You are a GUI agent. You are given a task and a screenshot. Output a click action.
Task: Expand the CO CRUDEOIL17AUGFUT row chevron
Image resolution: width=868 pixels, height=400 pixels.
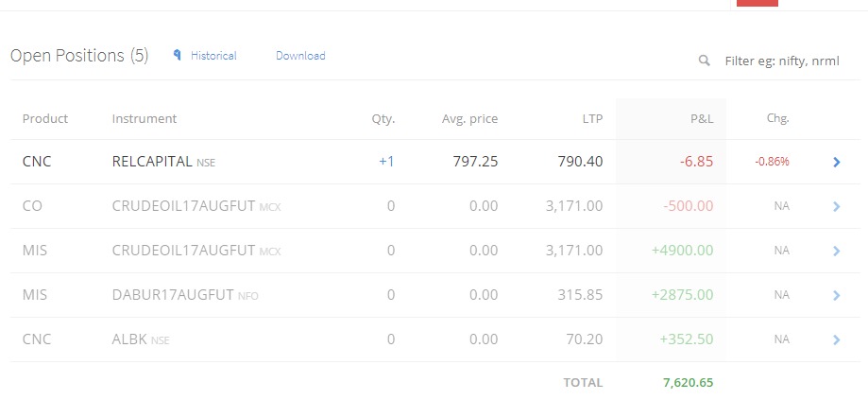pyautogui.click(x=837, y=206)
